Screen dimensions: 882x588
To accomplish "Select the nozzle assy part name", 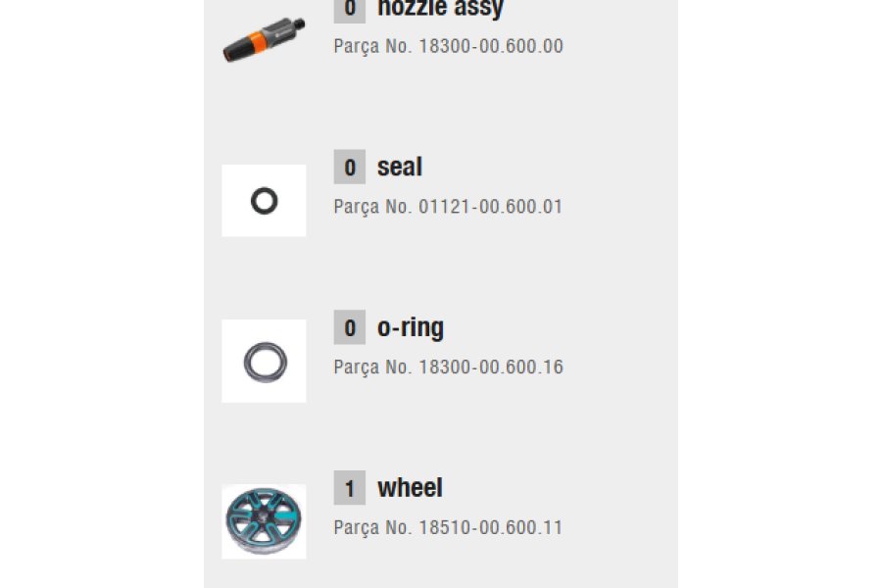I will (440, 9).
